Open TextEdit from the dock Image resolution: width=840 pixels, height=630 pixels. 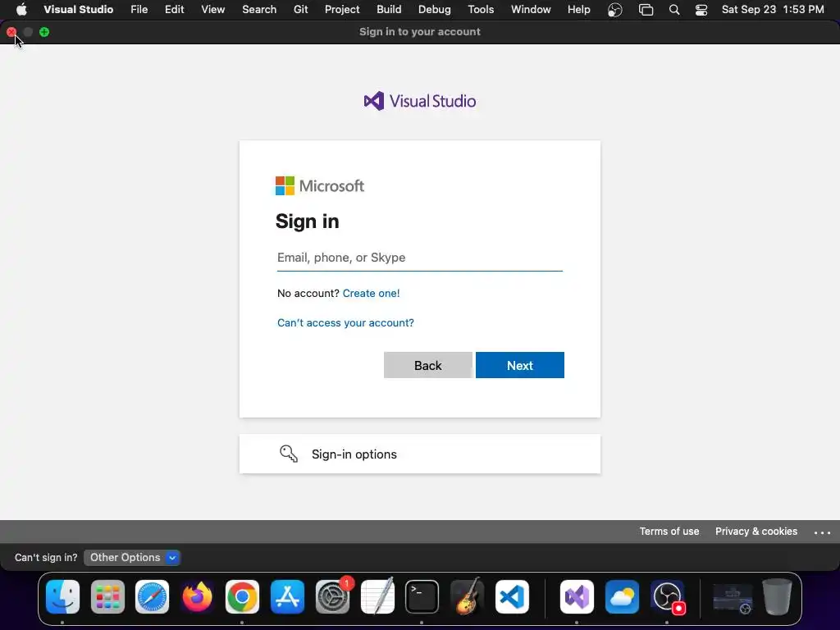[x=377, y=597]
